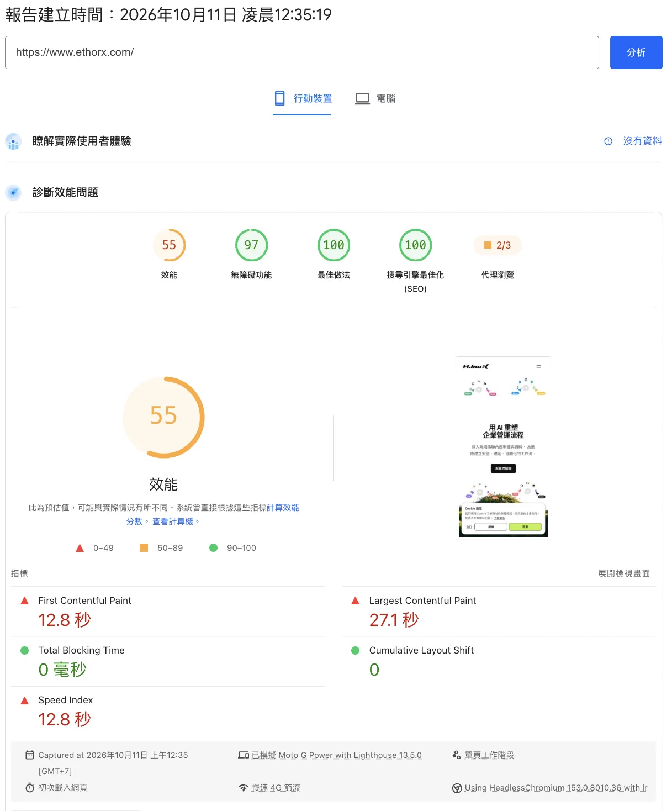The image size is (672, 811).
Task: Click the Speed Index label
Action: tap(65, 700)
